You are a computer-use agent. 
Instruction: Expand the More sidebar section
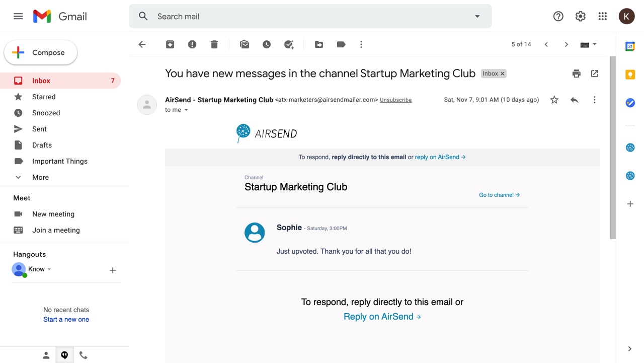pyautogui.click(x=60, y=177)
